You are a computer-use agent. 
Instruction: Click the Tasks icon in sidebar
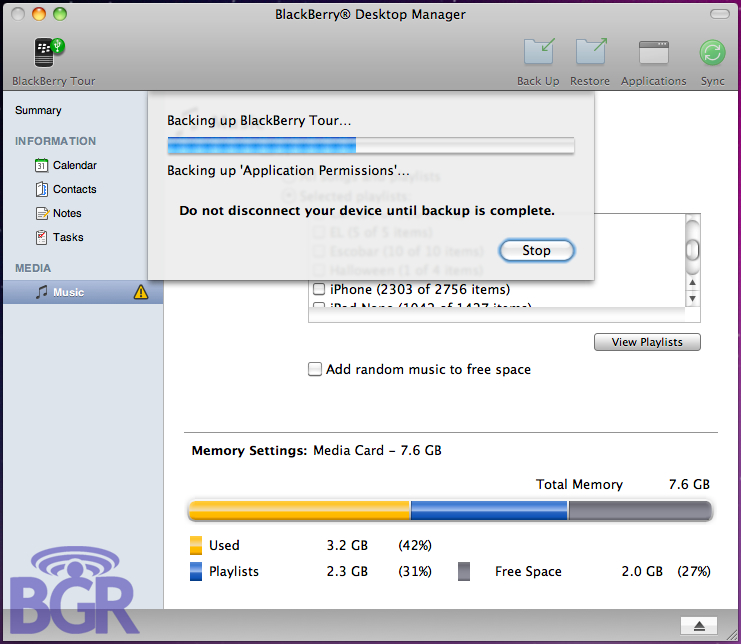(42, 237)
